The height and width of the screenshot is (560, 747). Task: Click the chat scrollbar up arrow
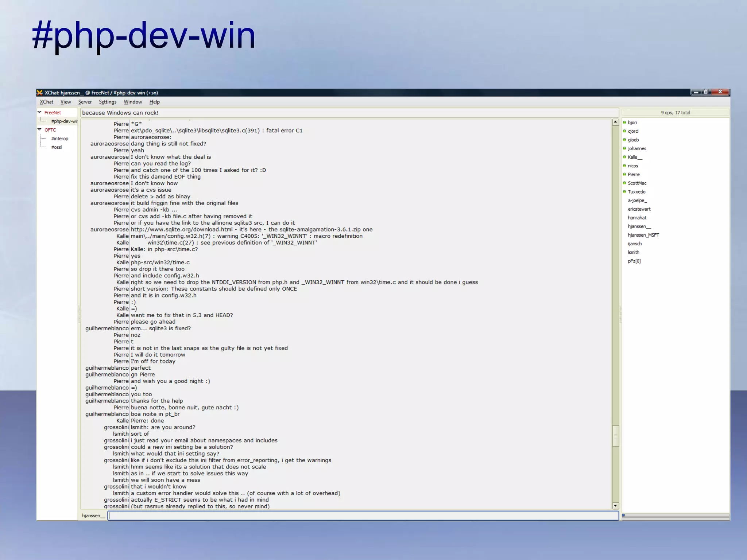(615, 122)
